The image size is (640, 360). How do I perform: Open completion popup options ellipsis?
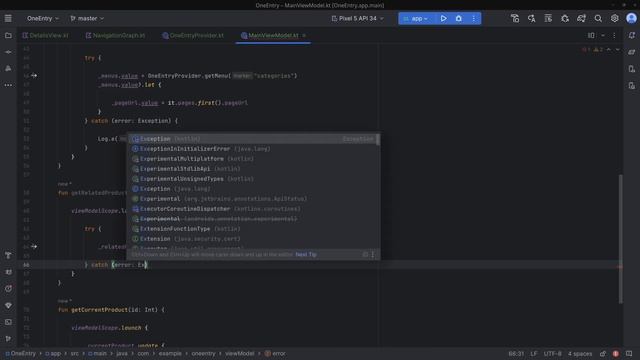(373, 254)
